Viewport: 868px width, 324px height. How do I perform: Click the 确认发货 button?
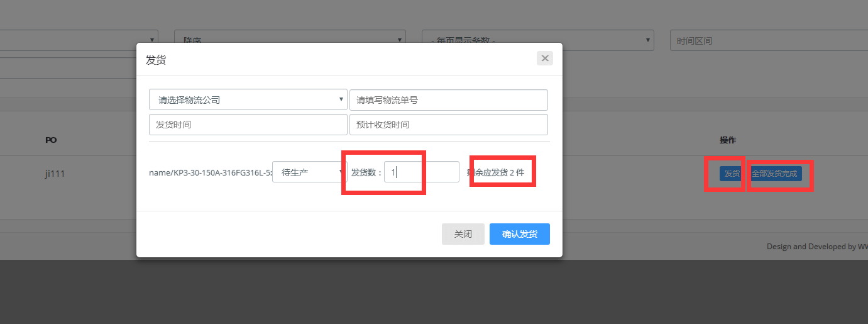coord(520,234)
